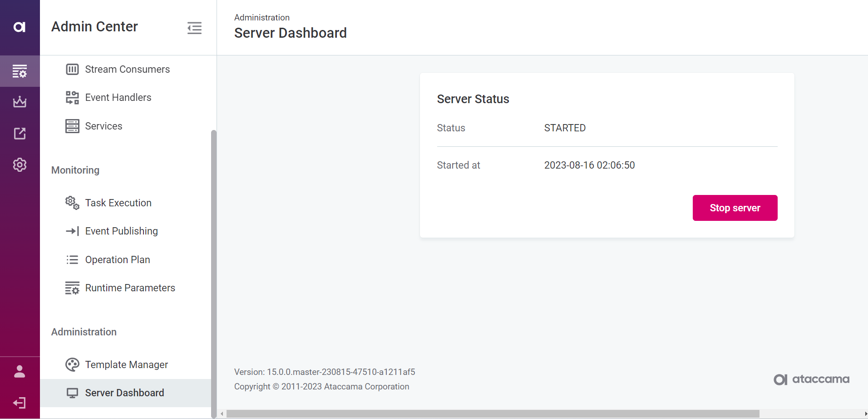The width and height of the screenshot is (868, 419).
Task: Open Event Publishing page
Action: click(121, 231)
